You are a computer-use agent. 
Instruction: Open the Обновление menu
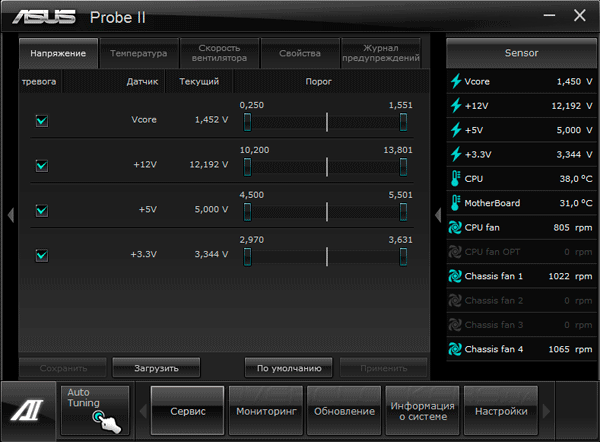(x=344, y=411)
